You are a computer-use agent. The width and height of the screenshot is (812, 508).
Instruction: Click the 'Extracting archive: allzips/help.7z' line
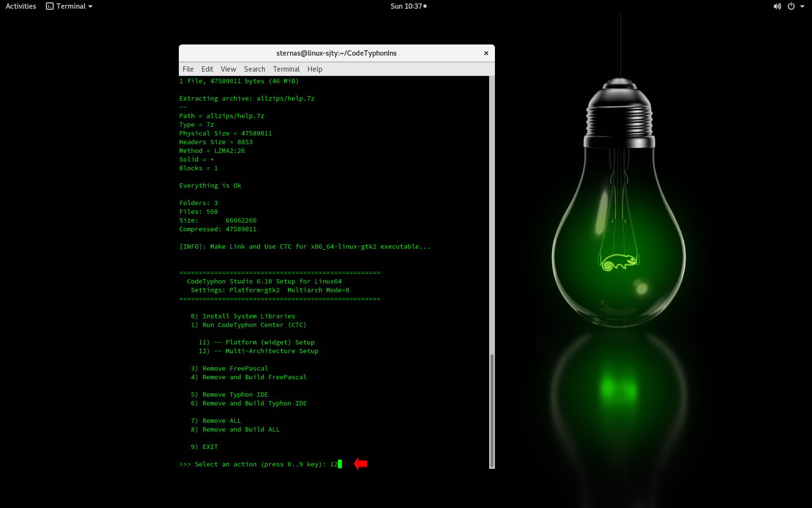tap(247, 99)
